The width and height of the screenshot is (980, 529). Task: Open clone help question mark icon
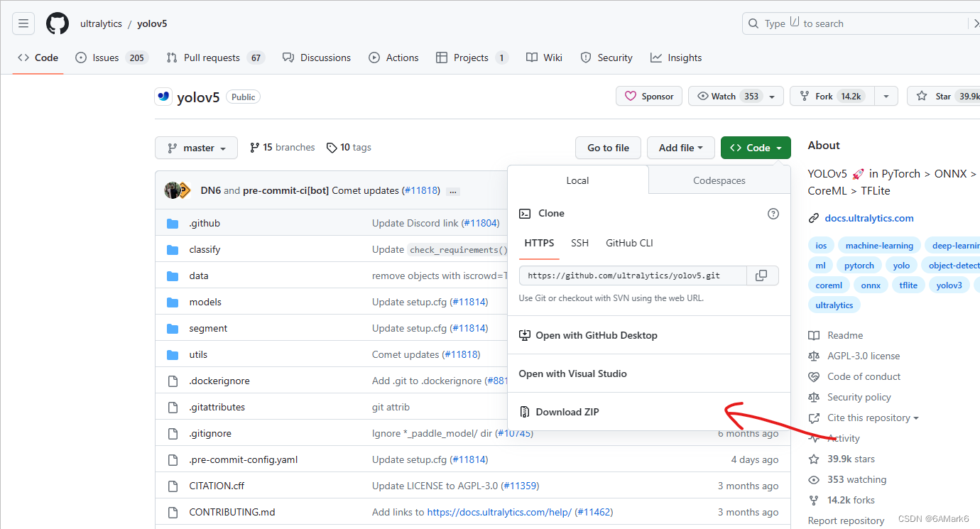tap(773, 213)
